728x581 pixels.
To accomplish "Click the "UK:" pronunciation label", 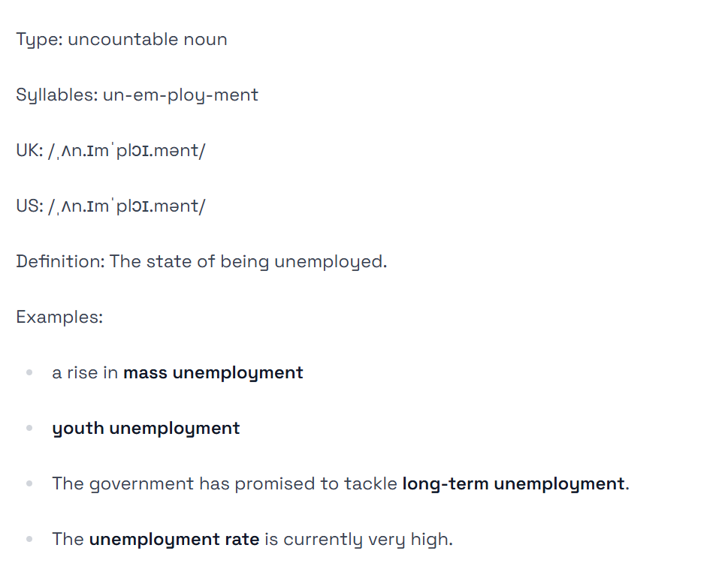I will click(x=29, y=151).
